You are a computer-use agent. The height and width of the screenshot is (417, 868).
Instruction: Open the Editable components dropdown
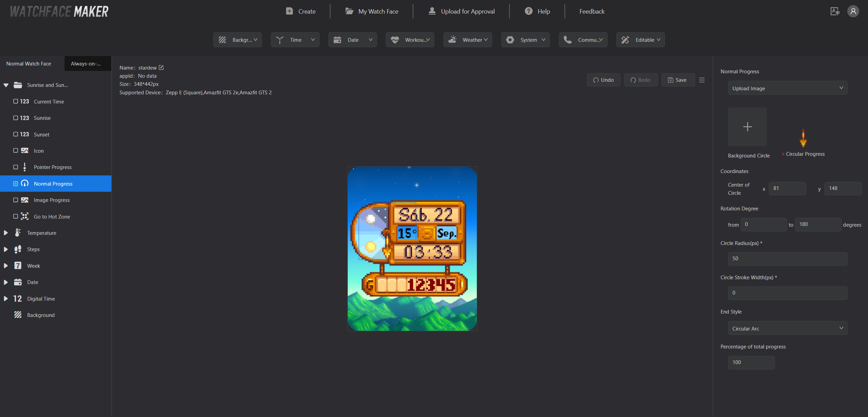(640, 40)
